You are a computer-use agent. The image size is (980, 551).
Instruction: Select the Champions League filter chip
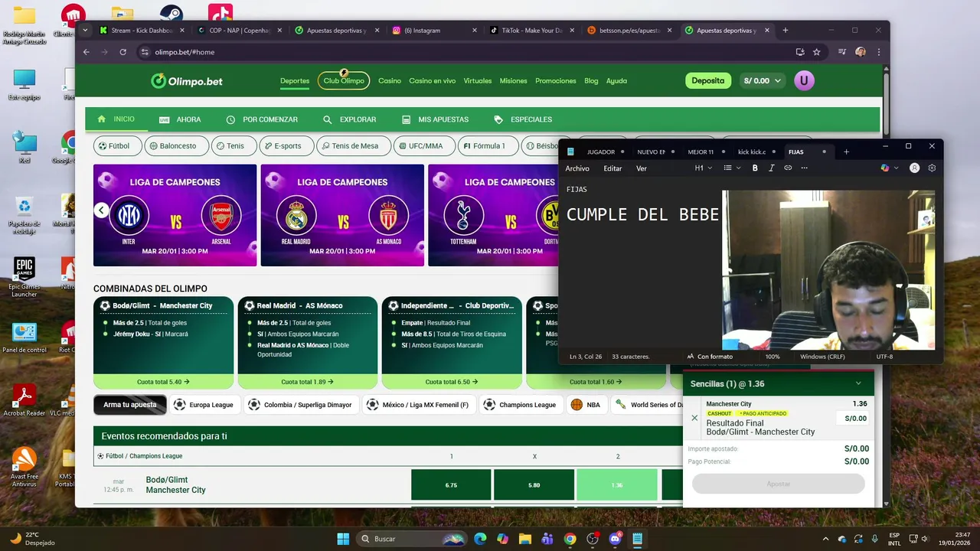521,405
